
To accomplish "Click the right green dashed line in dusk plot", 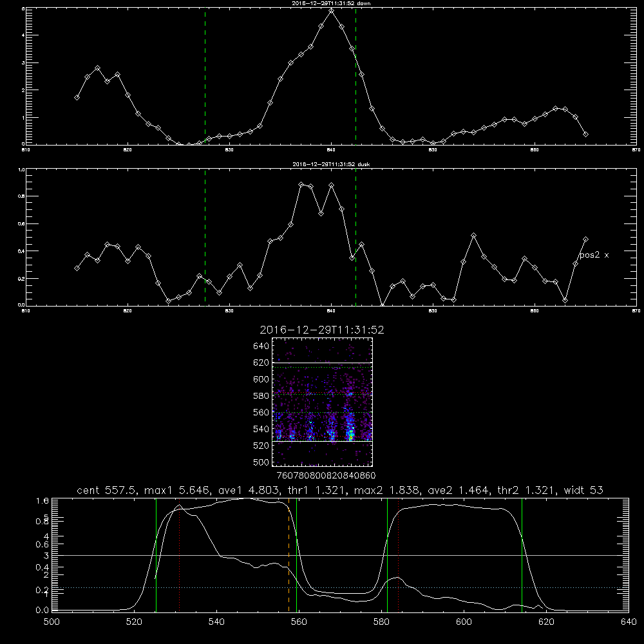I will coord(355,238).
